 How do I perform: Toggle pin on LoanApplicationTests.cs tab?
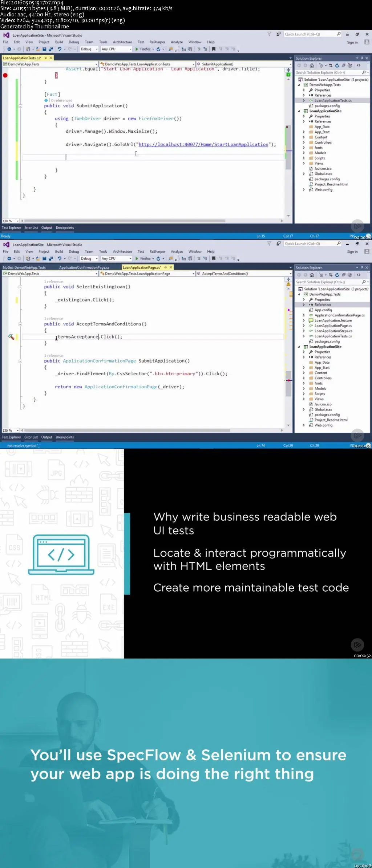click(x=45, y=58)
